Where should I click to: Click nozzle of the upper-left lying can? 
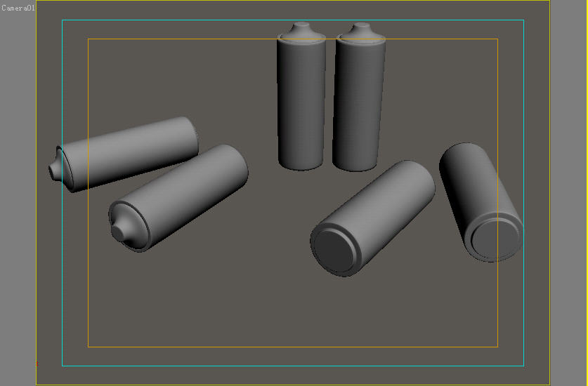click(x=54, y=171)
